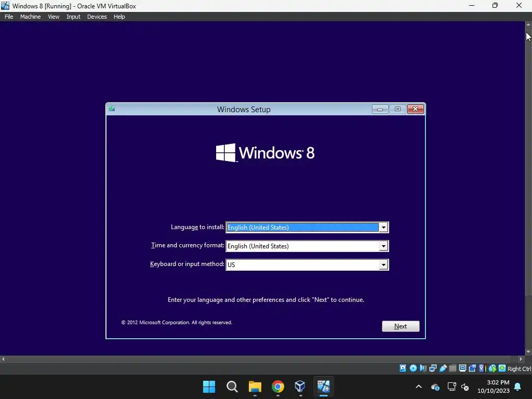Show hidden system tray icons

(419, 387)
